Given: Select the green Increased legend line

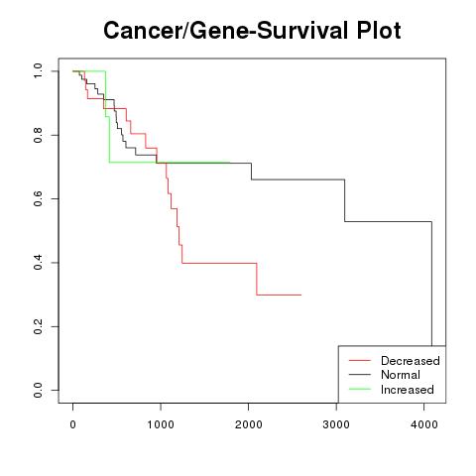Looking at the screenshot, I should [360, 389].
